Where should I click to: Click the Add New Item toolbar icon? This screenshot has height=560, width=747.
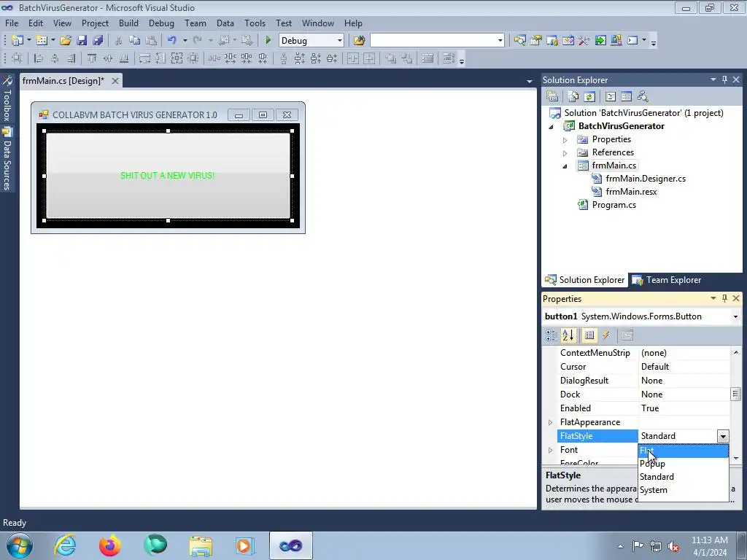(x=42, y=41)
